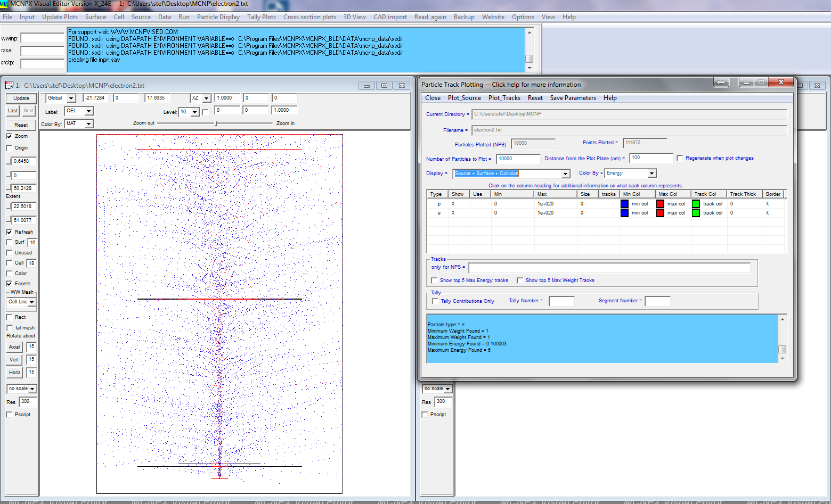831x504 pixels.
Task: Click Plot_Tracks in the particle track menu
Action: tap(504, 98)
